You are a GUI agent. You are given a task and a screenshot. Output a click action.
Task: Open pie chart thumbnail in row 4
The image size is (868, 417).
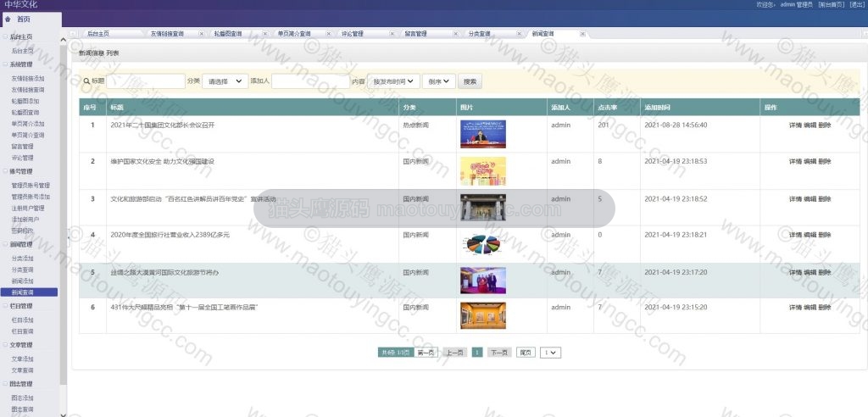tap(482, 244)
